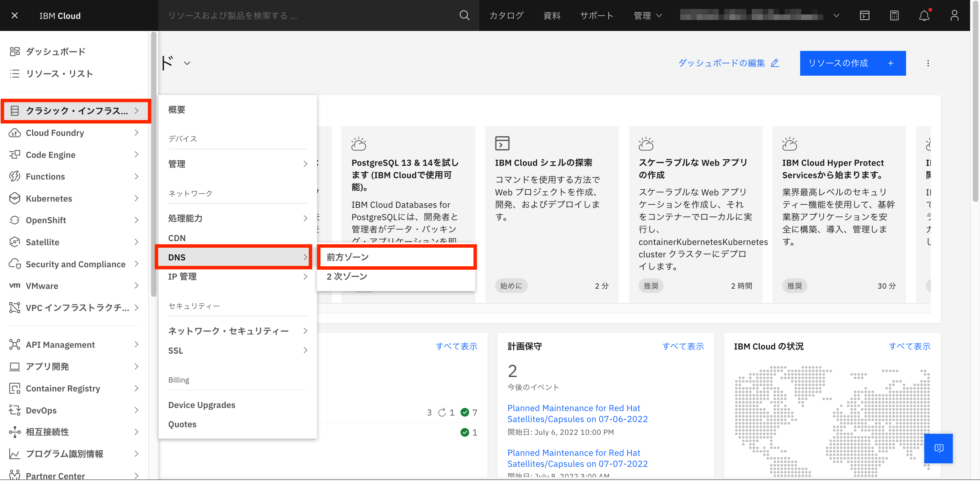This screenshot has height=484, width=980.
Task: Click the search magnifier icon
Action: coord(464,15)
